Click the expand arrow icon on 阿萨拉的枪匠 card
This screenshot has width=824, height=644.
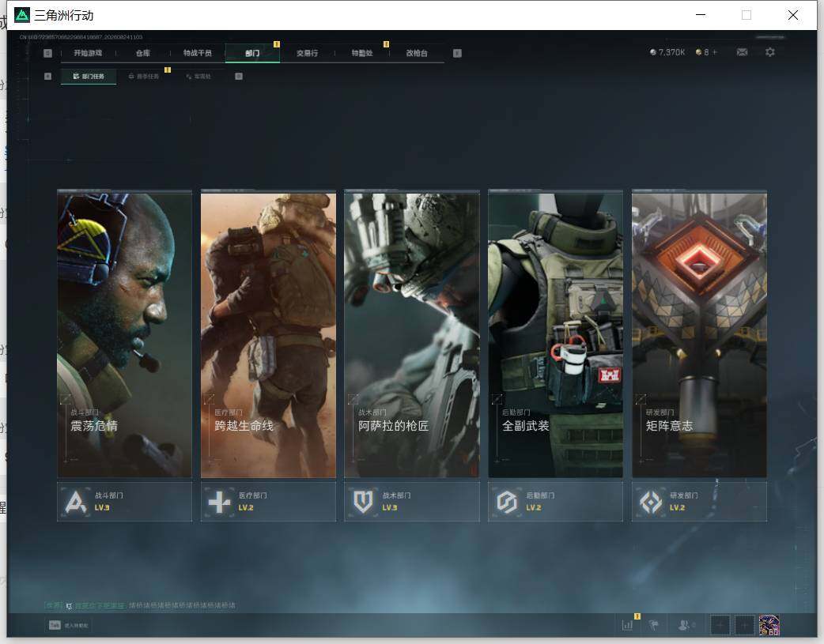click(353, 399)
